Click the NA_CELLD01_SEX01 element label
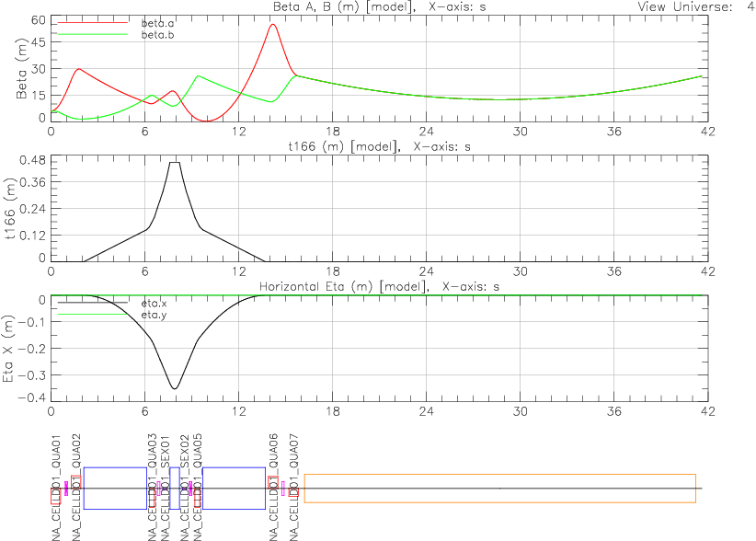Viewport: 756px width, 541px height. 165,488
